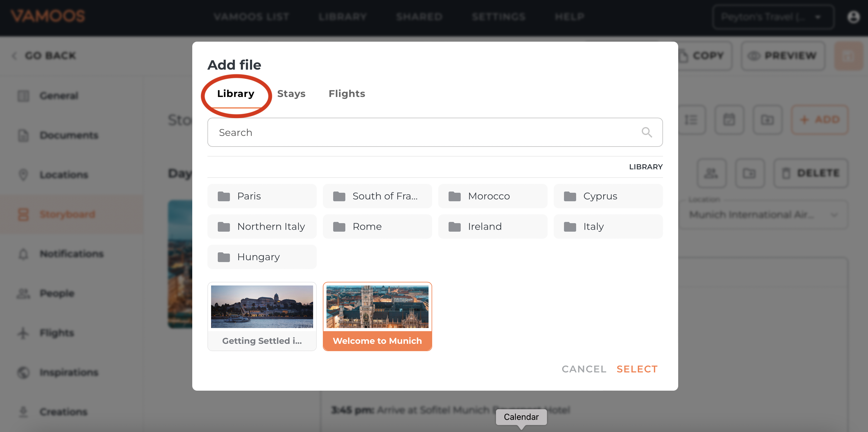
Task: Open the South of France folder
Action: pos(377,196)
